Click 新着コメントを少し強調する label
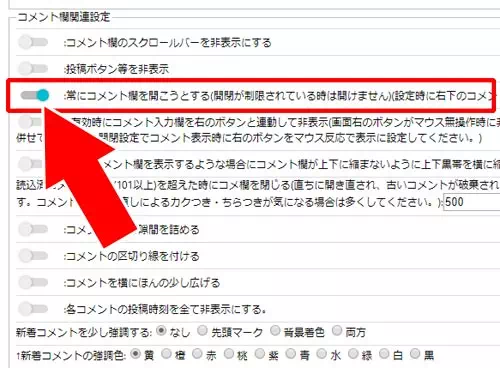 click(x=84, y=332)
